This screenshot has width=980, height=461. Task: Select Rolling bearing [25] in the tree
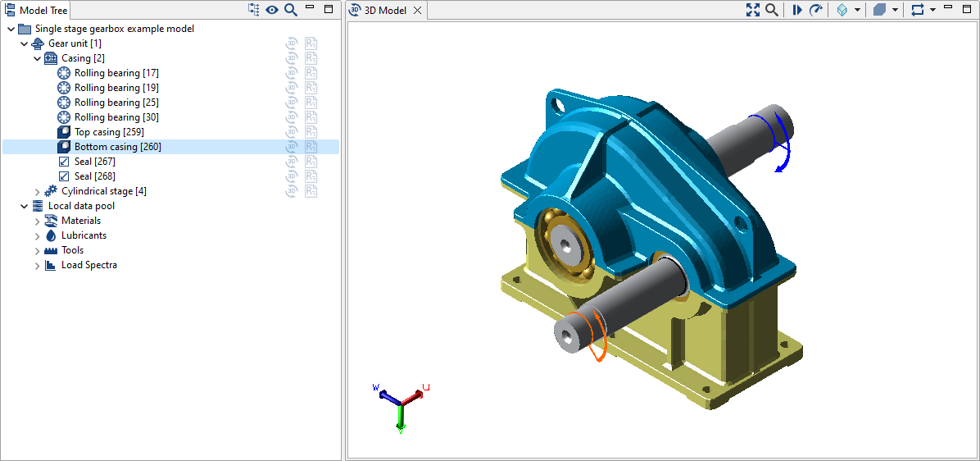tap(116, 103)
